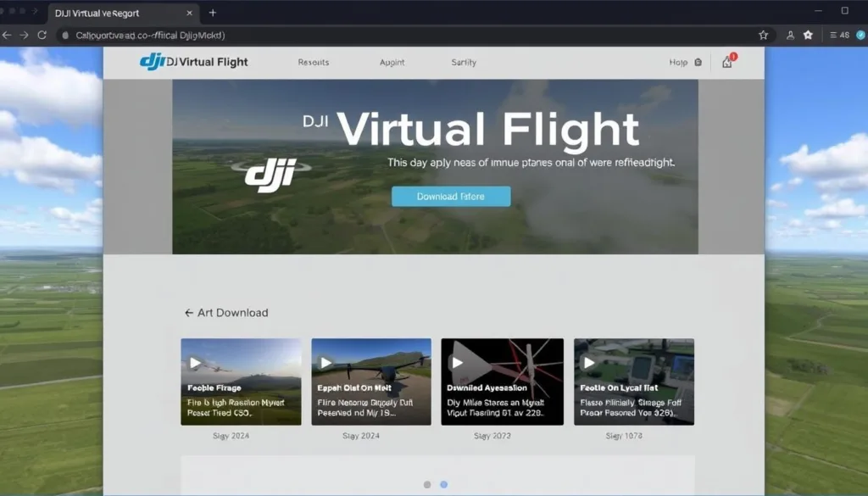
Task: Reload the page with refresh icon
Action: click(42, 35)
